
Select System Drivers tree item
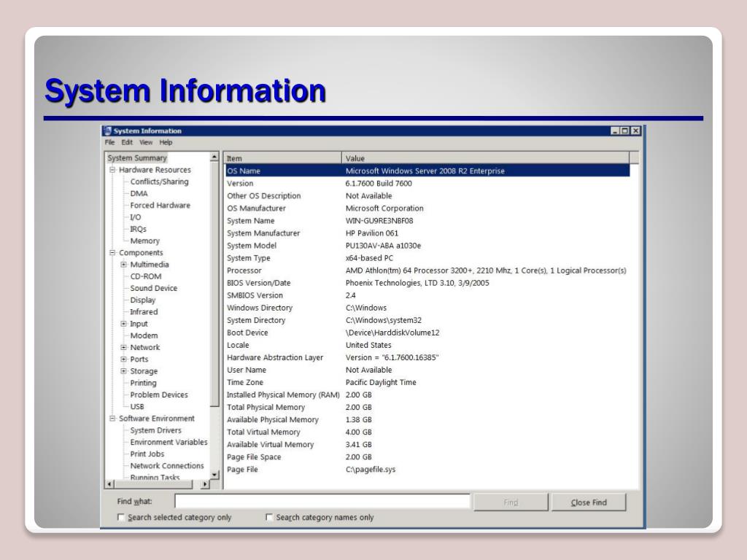click(156, 430)
